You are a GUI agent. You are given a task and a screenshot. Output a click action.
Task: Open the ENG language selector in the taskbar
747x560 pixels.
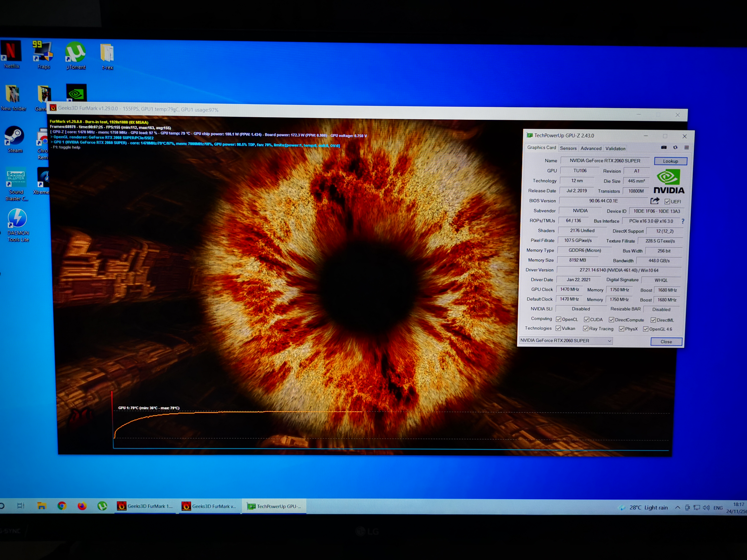click(718, 508)
